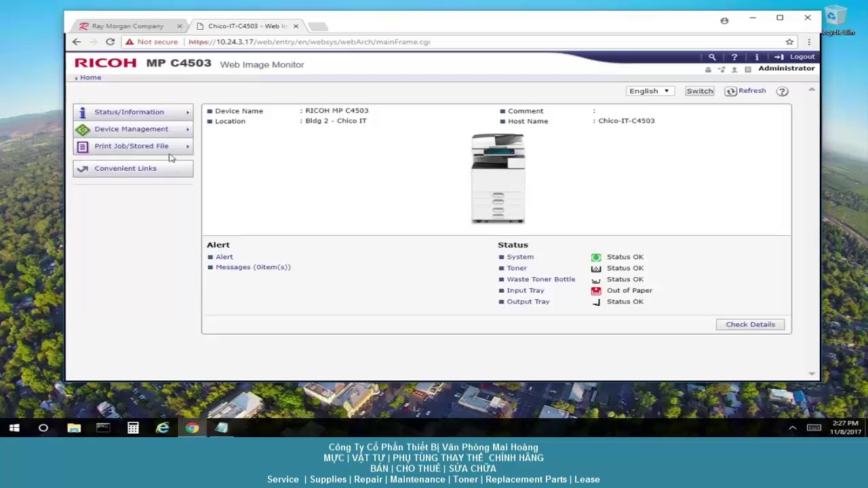
Task: Click the page scroll-down arrow
Action: (812, 373)
